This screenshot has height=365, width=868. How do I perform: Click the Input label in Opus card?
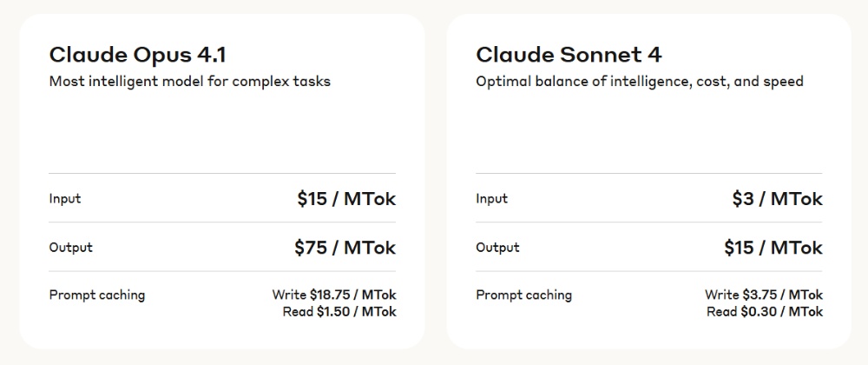pyautogui.click(x=65, y=199)
